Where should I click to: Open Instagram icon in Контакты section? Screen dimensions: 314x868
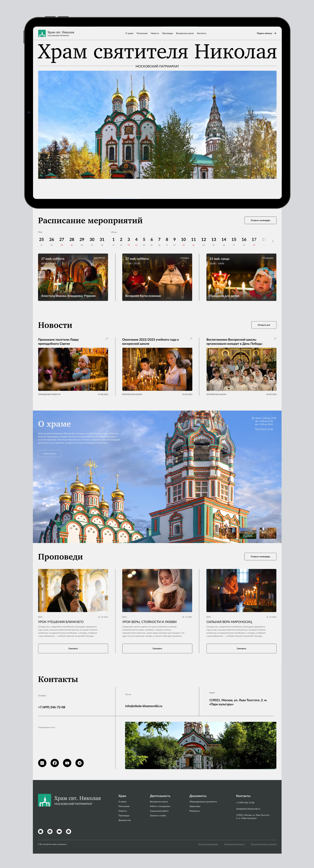(42, 763)
